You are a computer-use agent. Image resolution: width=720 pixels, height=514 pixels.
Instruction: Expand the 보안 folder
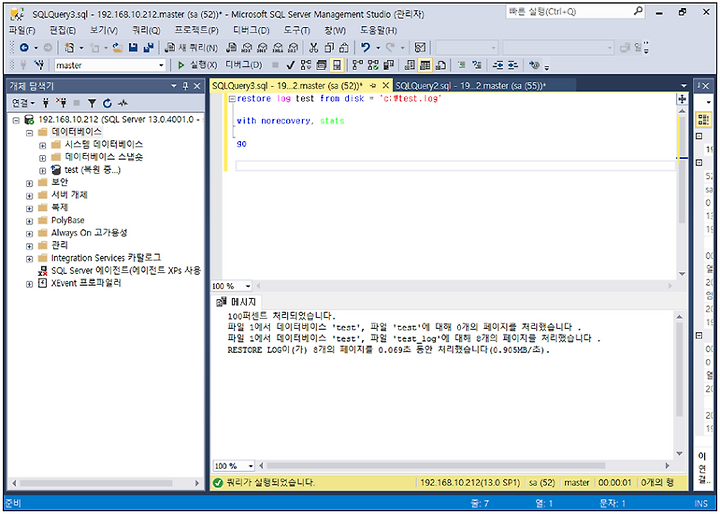pos(29,183)
